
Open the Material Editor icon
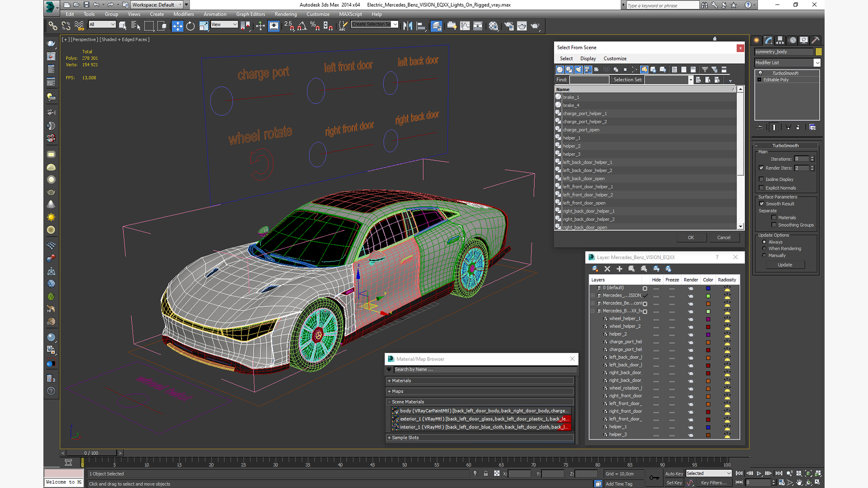[493, 26]
